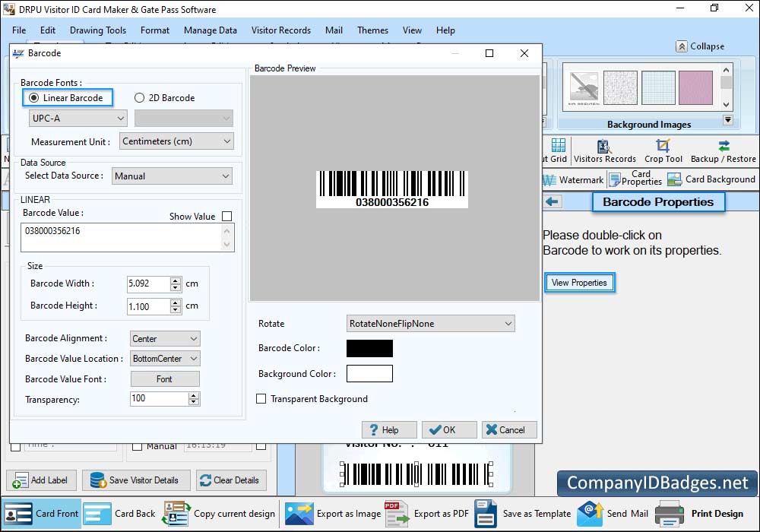Viewport: 760px width, 532px height.
Task: Select the no-background thumbnail image
Action: point(584,88)
